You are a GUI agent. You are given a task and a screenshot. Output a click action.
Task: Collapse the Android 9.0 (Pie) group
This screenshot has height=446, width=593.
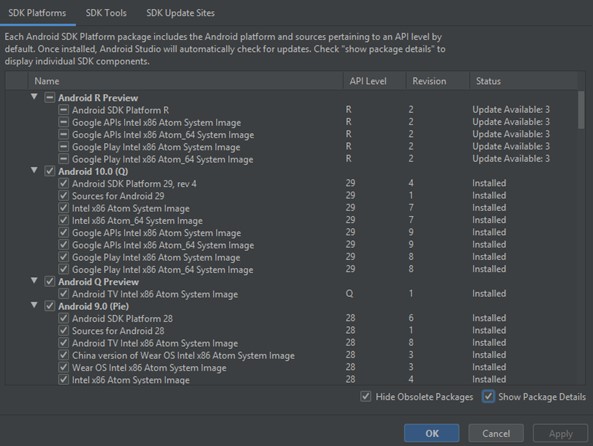pyautogui.click(x=34, y=305)
